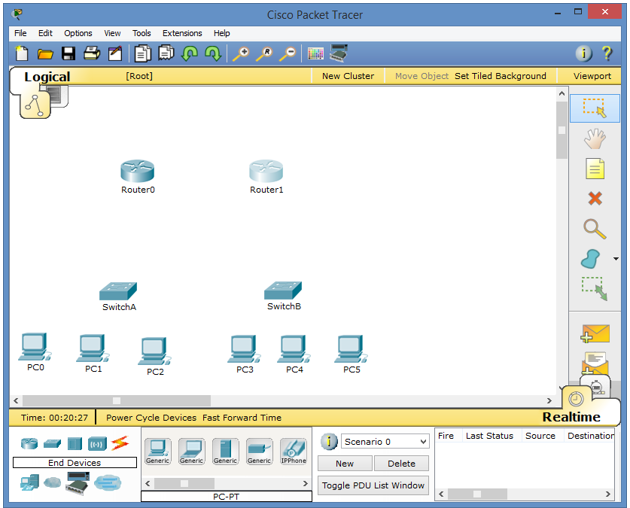Click the Zoom Out magnifier

pyautogui.click(x=288, y=53)
